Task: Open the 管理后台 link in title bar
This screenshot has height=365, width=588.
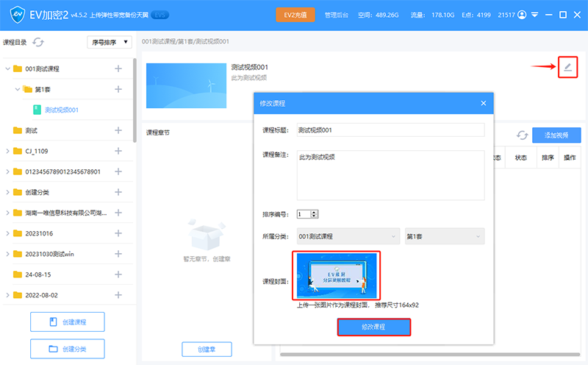Action: click(336, 15)
